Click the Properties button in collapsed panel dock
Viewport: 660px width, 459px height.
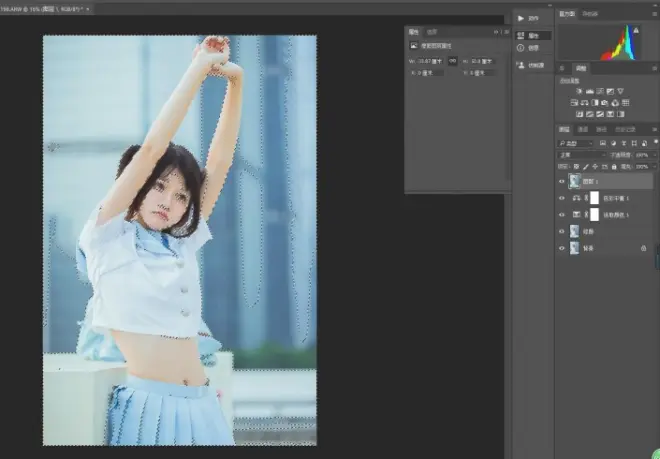[x=533, y=36]
